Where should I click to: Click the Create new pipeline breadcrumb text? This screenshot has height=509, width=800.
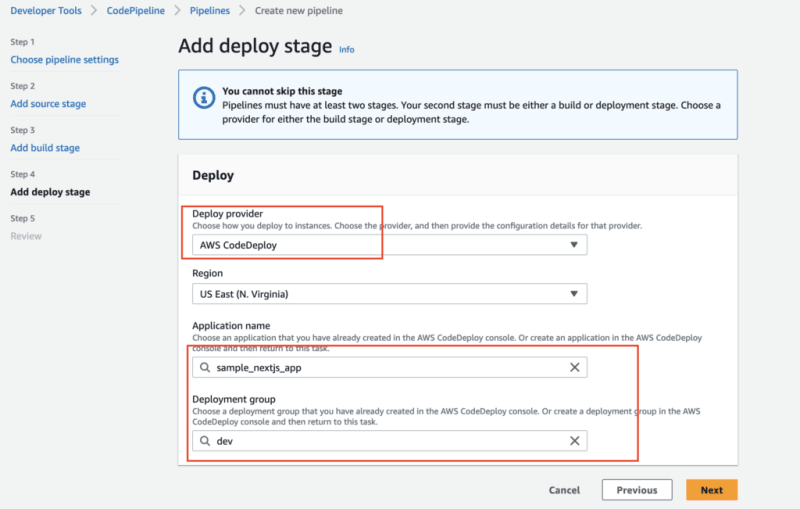click(298, 11)
